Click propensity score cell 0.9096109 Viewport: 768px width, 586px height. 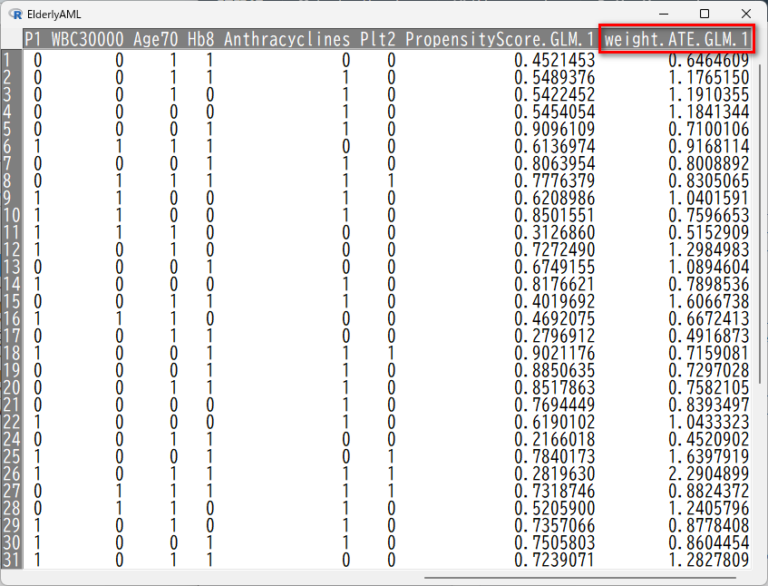[x=554, y=129]
